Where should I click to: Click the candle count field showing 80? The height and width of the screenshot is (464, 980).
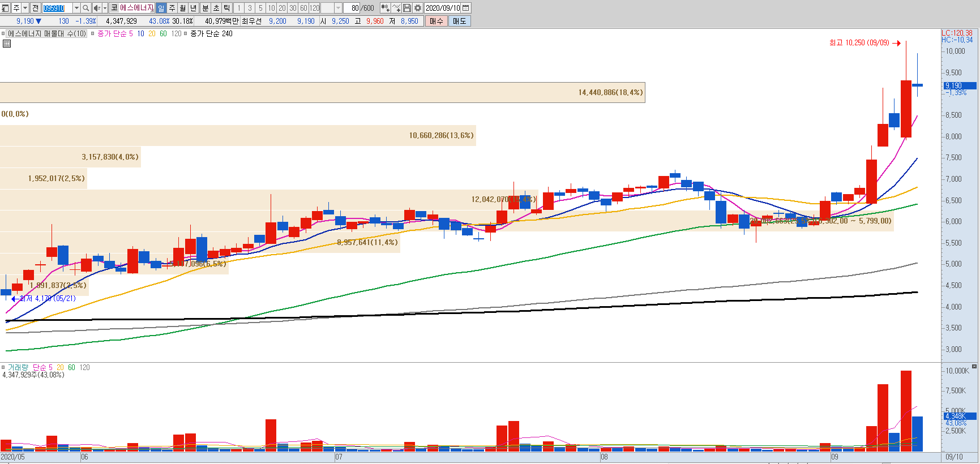pos(352,8)
